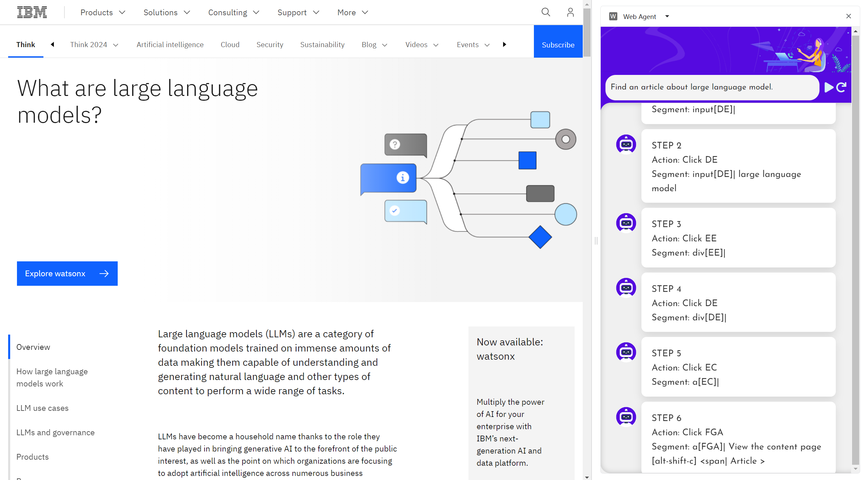Go to Sustainability section

[x=322, y=45]
